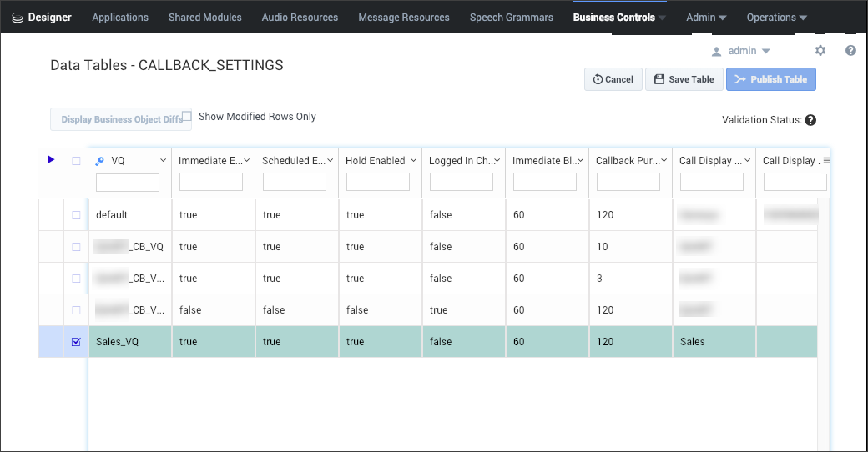
Task: Click the help question mark icon
Action: (850, 51)
